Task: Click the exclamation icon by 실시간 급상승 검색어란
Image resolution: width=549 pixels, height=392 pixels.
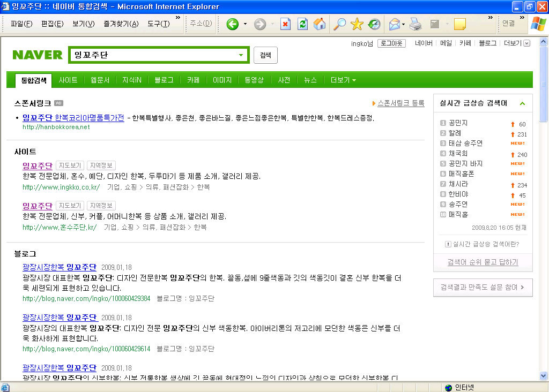Action: tap(448, 244)
